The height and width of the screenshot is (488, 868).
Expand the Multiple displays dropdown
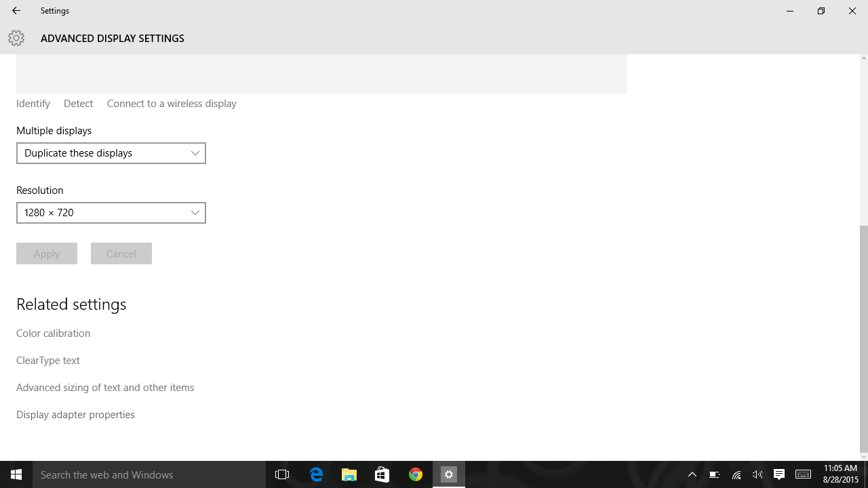click(x=111, y=153)
